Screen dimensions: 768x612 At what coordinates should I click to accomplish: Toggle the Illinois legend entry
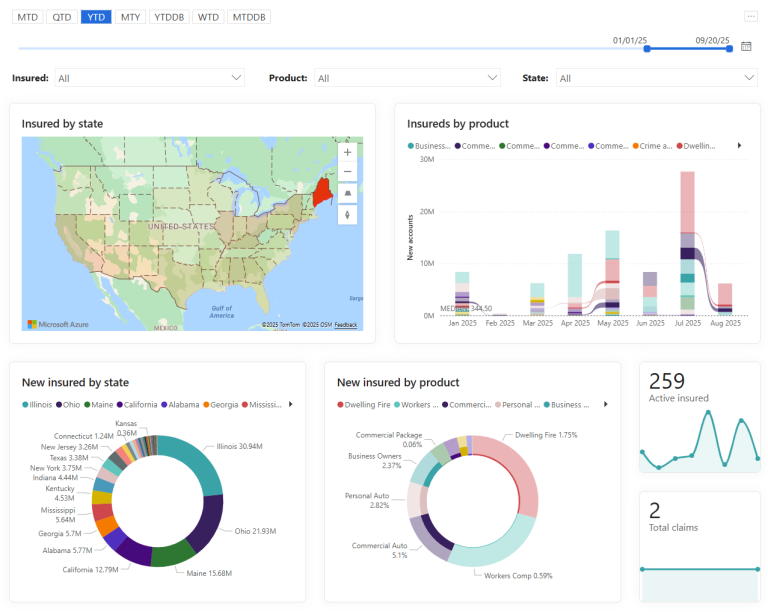tap(37, 404)
